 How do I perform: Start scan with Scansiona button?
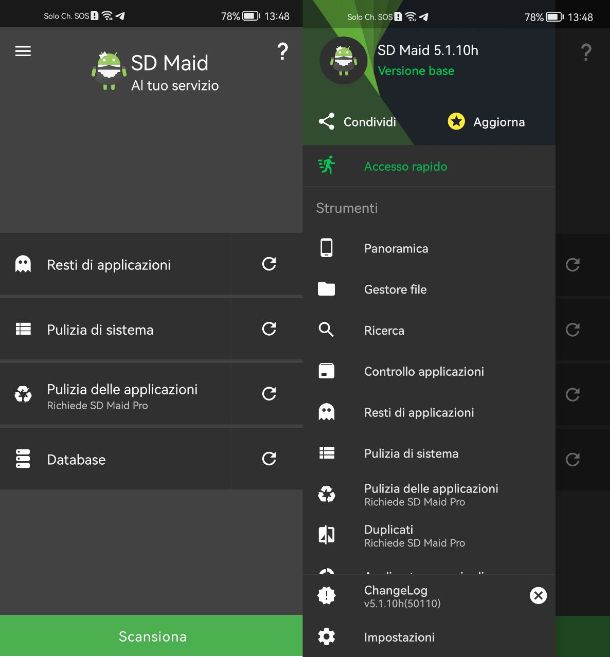click(x=151, y=636)
